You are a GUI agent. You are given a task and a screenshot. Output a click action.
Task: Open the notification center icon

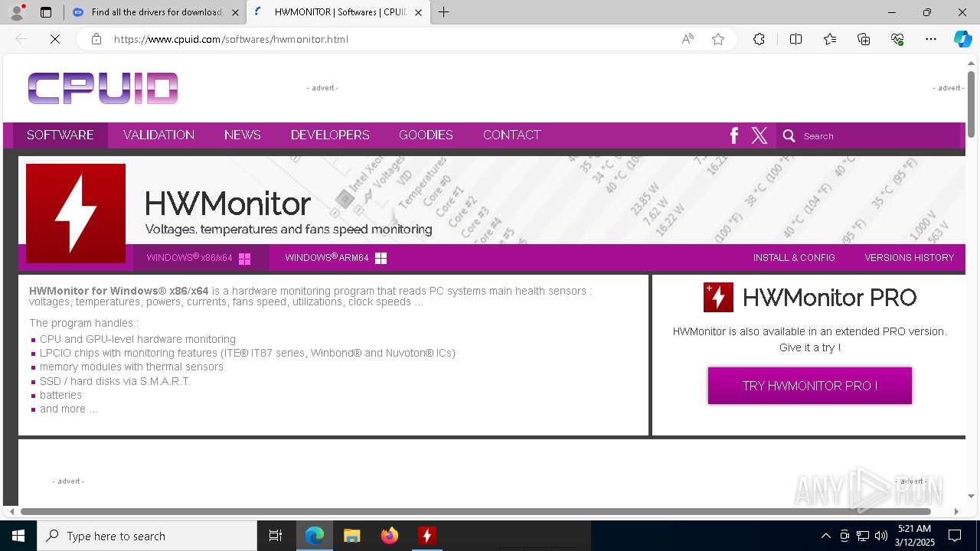tap(955, 536)
